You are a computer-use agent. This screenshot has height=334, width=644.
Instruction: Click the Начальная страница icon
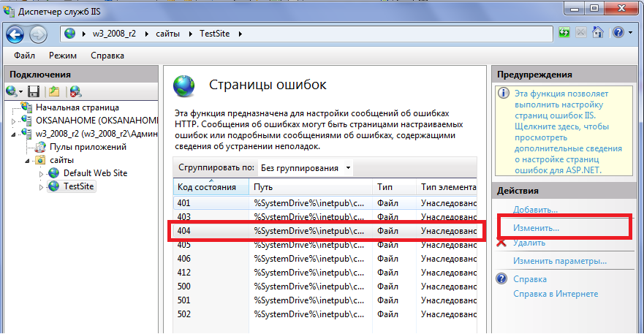(x=27, y=107)
